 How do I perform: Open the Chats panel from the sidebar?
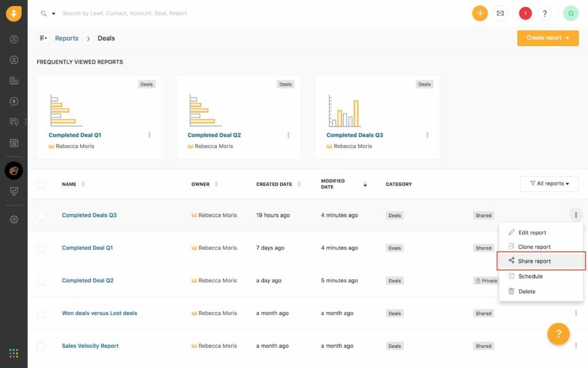pos(14,121)
